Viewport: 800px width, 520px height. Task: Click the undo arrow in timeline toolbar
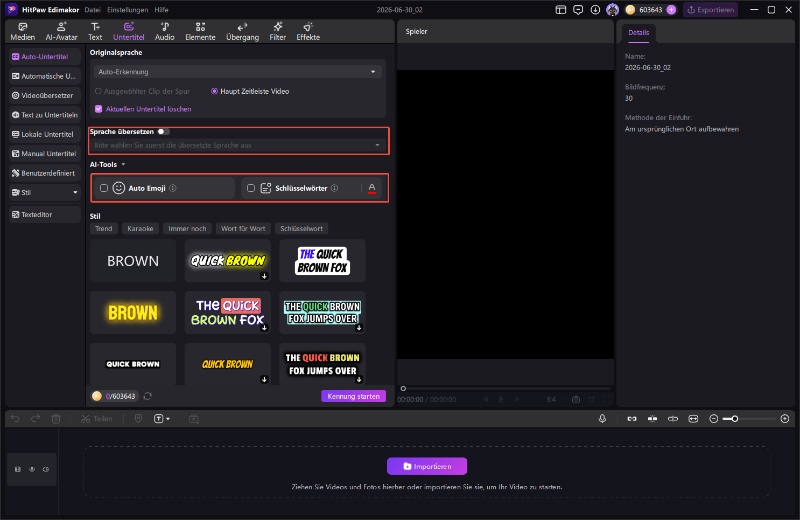pos(15,418)
